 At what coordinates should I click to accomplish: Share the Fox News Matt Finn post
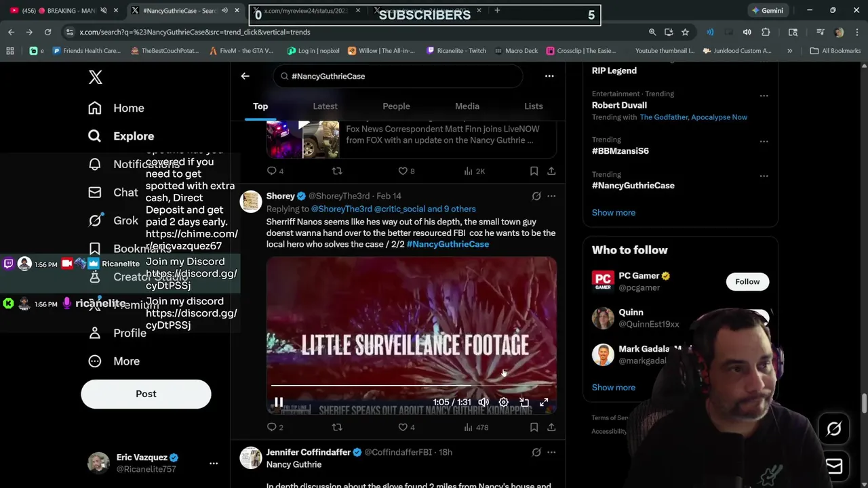[551, 171]
